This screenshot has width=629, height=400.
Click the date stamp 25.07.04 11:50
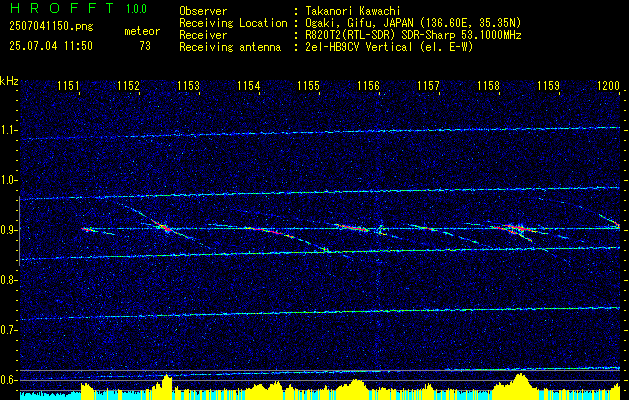click(x=51, y=46)
